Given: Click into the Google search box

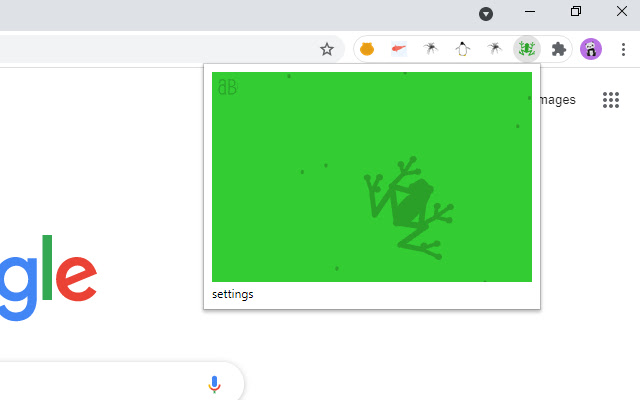Looking at the screenshot, I should [x=100, y=384].
